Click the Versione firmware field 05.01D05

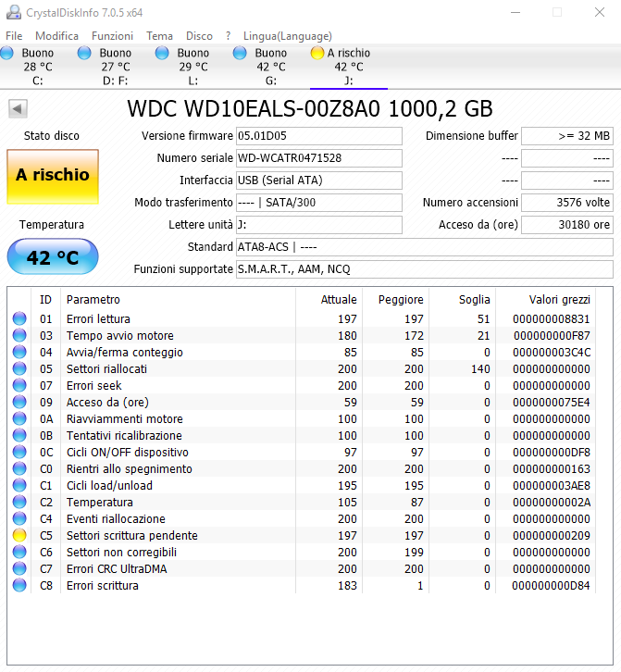coord(319,136)
